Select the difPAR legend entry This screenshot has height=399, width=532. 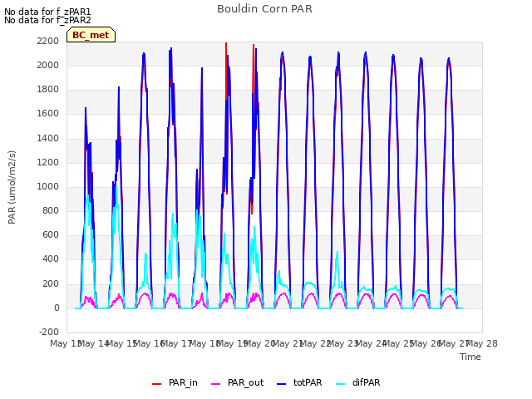pyautogui.click(x=358, y=382)
